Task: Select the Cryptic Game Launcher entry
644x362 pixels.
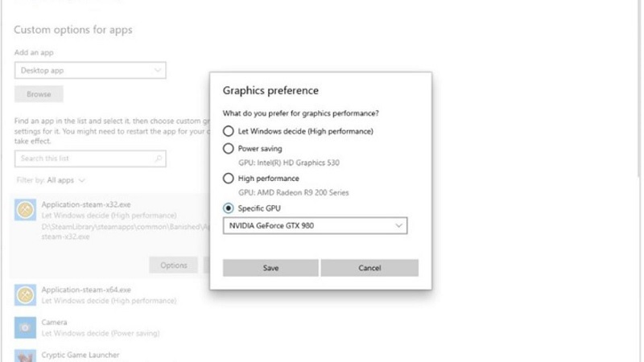Action: pos(80,355)
